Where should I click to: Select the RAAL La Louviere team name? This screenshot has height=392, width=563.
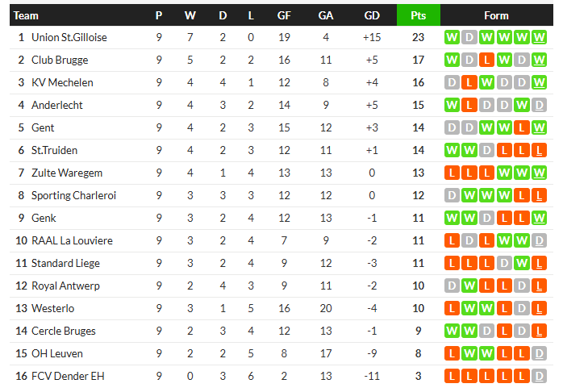(72, 240)
